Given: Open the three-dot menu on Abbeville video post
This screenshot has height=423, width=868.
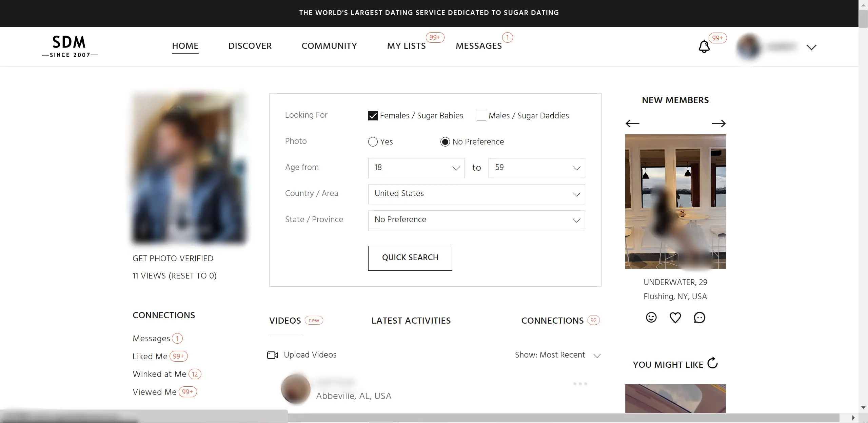Looking at the screenshot, I should click(580, 384).
